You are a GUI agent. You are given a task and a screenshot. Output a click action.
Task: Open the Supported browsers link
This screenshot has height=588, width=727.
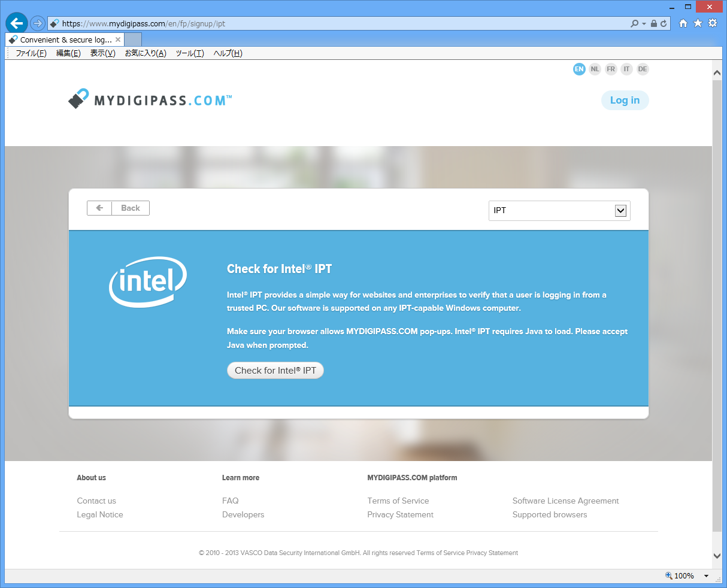click(x=550, y=514)
